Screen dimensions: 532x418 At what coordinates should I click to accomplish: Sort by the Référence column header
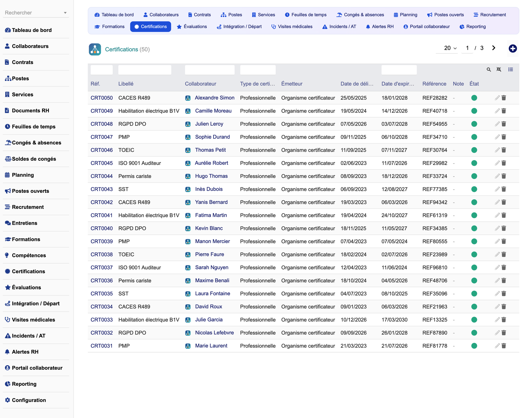[x=434, y=84]
